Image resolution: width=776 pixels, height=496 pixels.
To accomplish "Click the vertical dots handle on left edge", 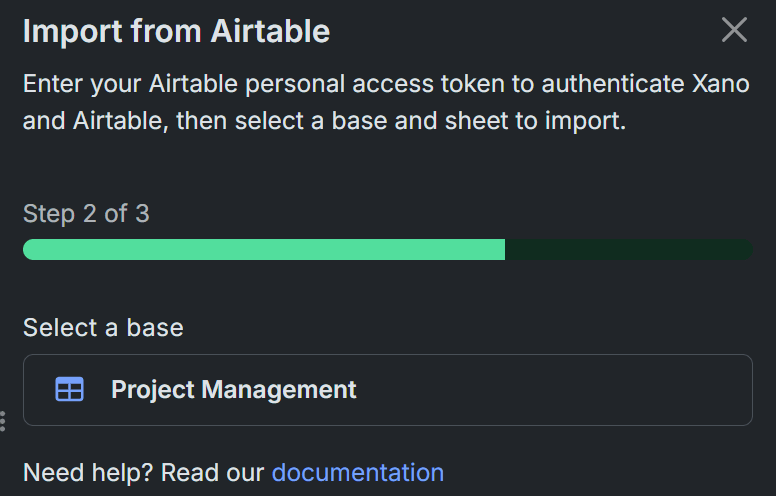I will point(3,421).
